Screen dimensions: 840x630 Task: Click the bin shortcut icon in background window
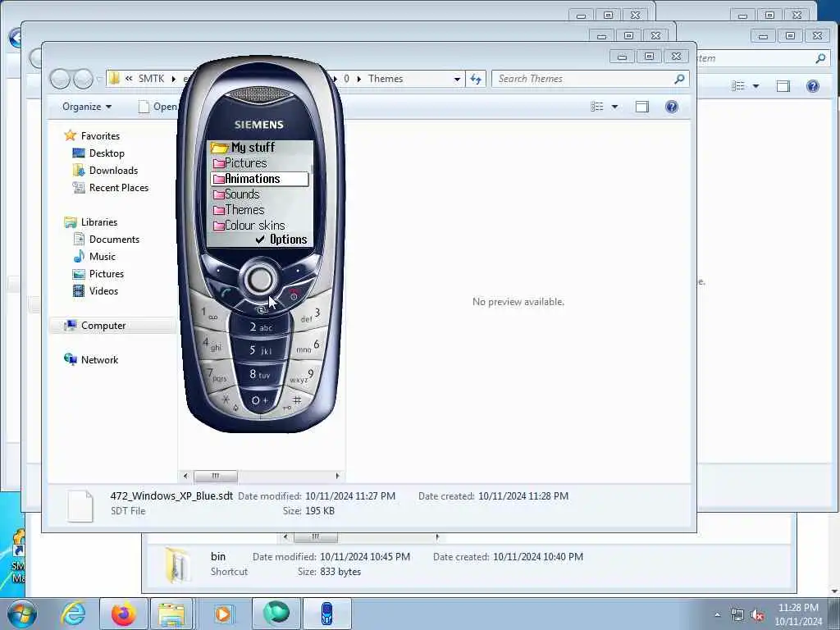pyautogui.click(x=178, y=564)
